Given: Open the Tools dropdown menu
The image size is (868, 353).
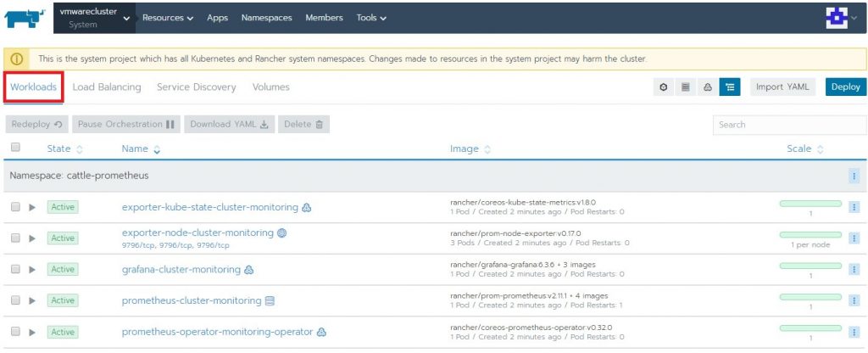Looking at the screenshot, I should pyautogui.click(x=371, y=18).
